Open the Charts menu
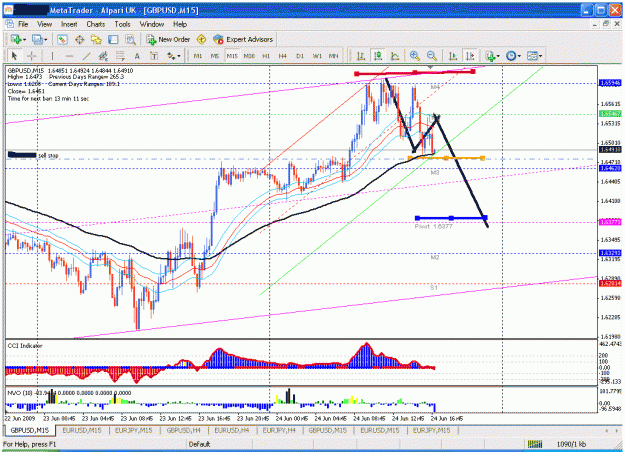The width and height of the screenshot is (625, 452). (96, 24)
